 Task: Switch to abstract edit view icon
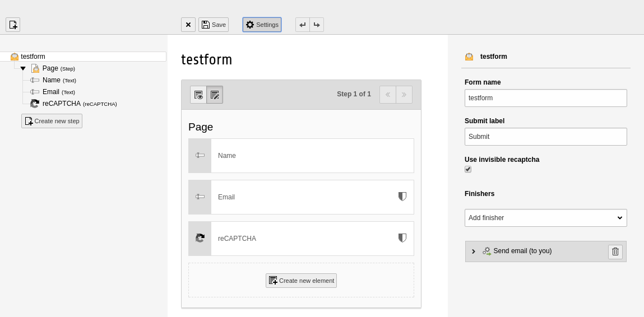coord(215,95)
